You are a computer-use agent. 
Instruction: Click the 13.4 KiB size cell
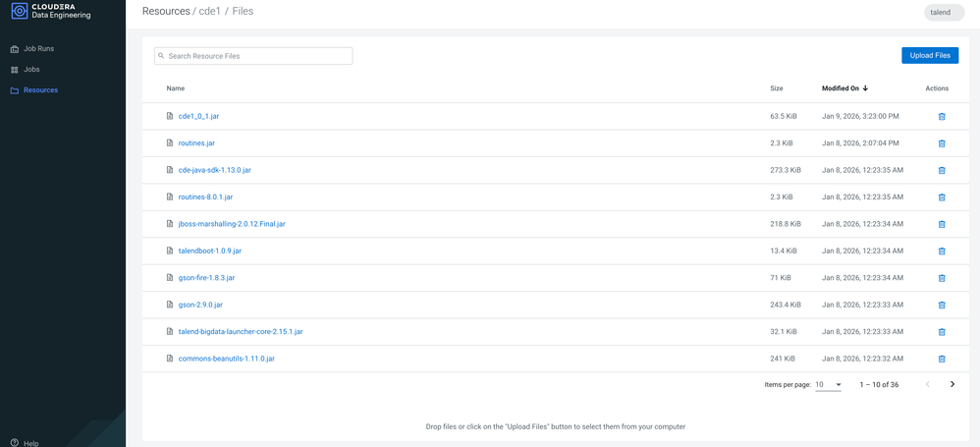[784, 251]
